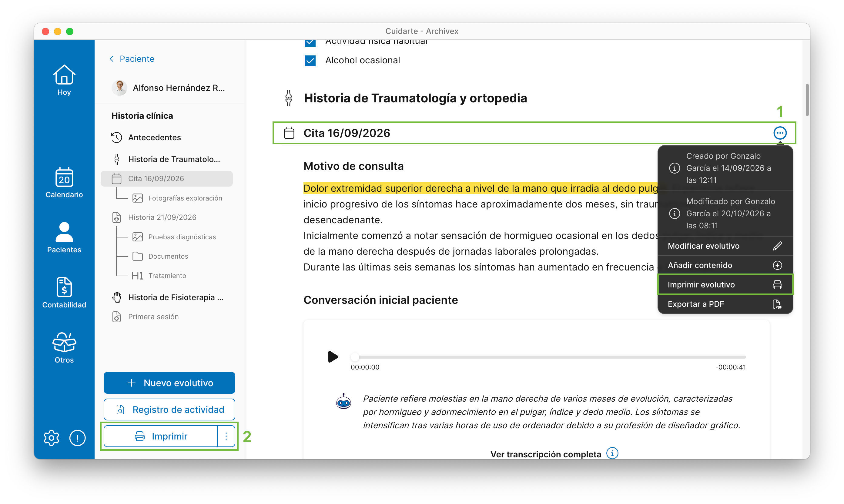Go to the Hoy home view
The image size is (844, 504).
click(64, 80)
